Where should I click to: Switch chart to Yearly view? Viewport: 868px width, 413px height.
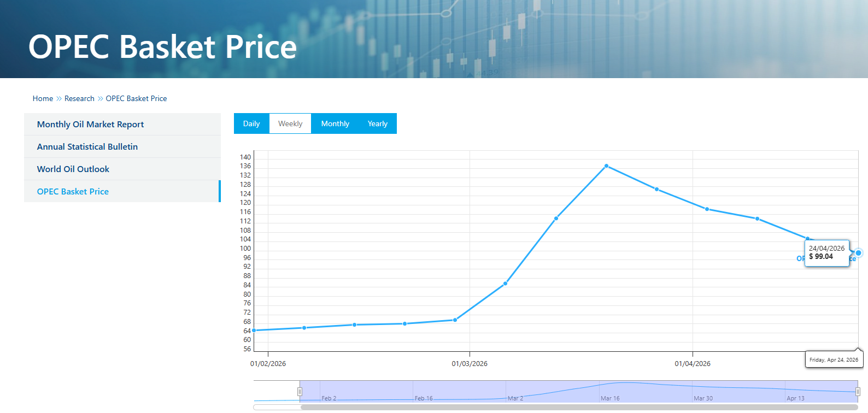(377, 123)
